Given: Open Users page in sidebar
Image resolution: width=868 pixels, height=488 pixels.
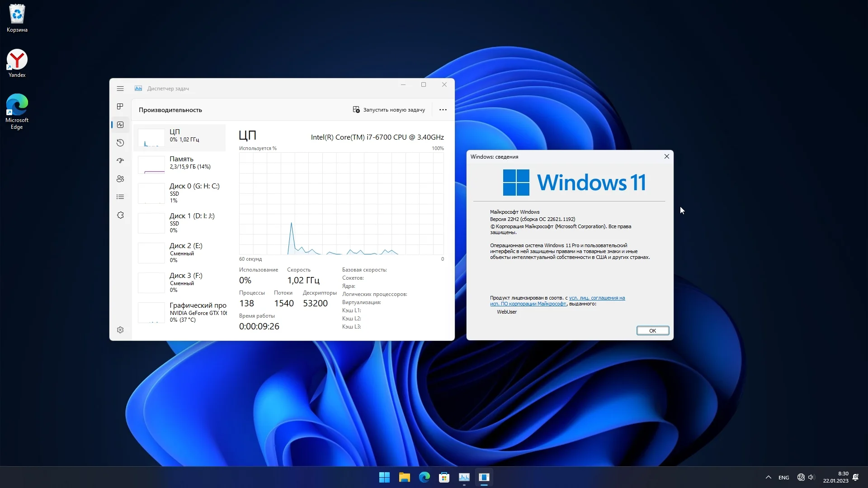Looking at the screenshot, I should 120,179.
